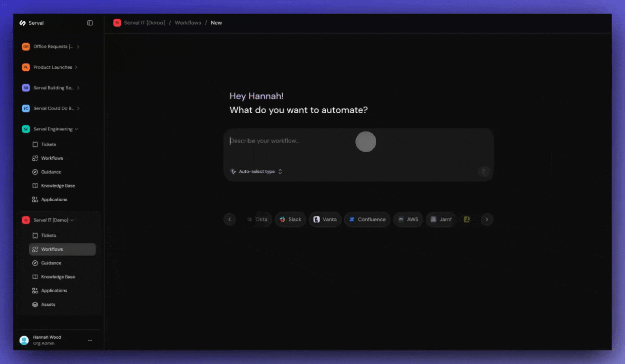Select the Serval IT [Demo] workspace in sidebar
The image size is (625, 364).
pos(51,220)
